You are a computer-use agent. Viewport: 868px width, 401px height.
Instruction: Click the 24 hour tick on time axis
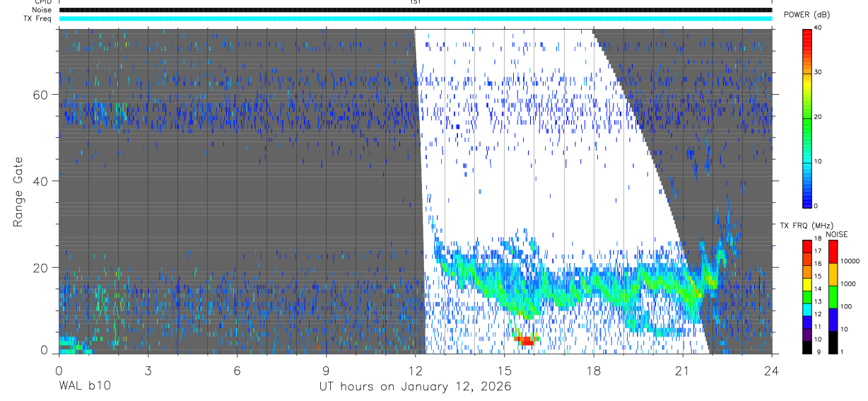pyautogui.click(x=772, y=371)
